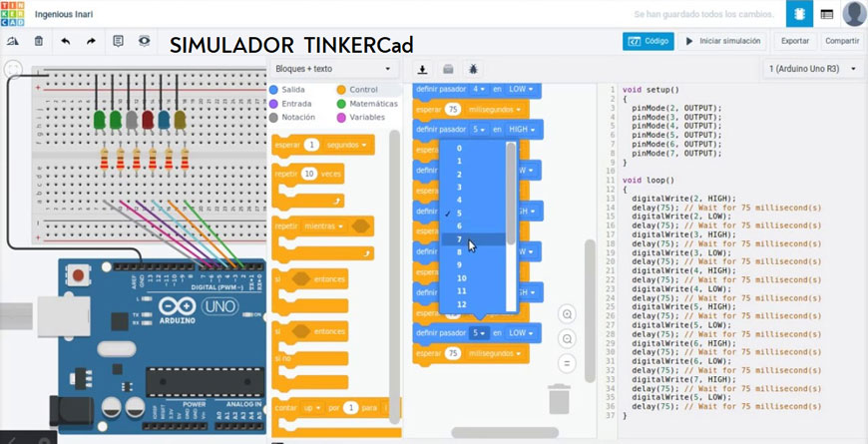This screenshot has height=444, width=868.
Task: Download the code with the download icon
Action: coord(422,69)
